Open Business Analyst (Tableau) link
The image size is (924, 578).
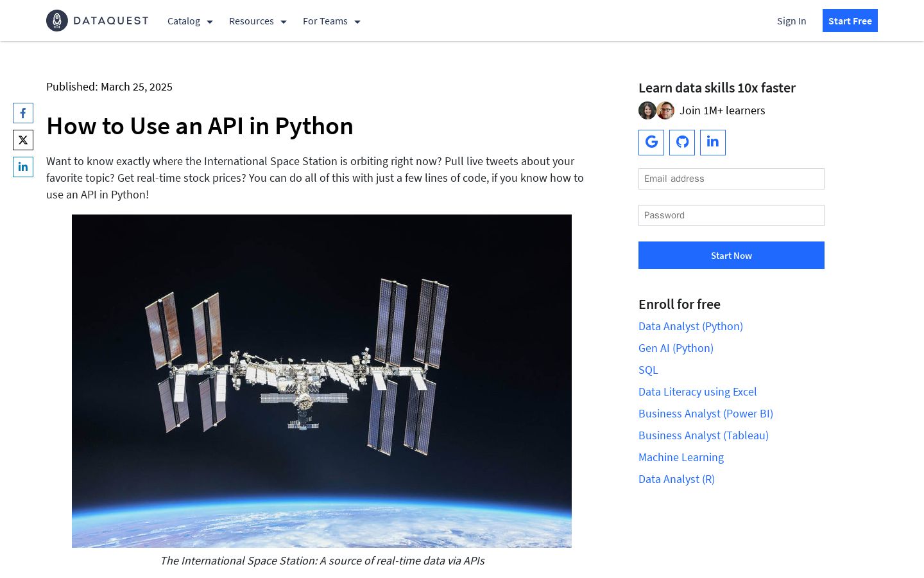703,435
